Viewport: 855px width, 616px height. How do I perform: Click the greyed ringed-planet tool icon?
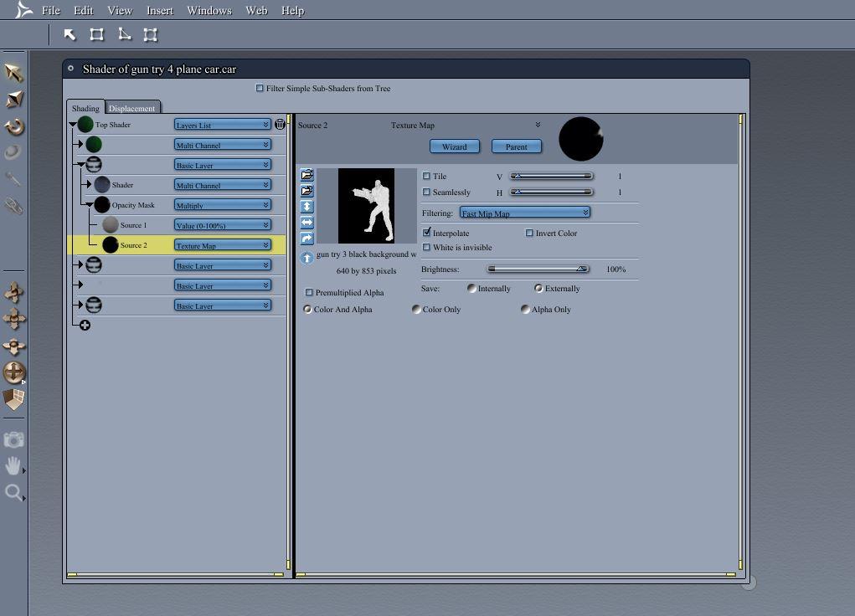pyautogui.click(x=13, y=152)
